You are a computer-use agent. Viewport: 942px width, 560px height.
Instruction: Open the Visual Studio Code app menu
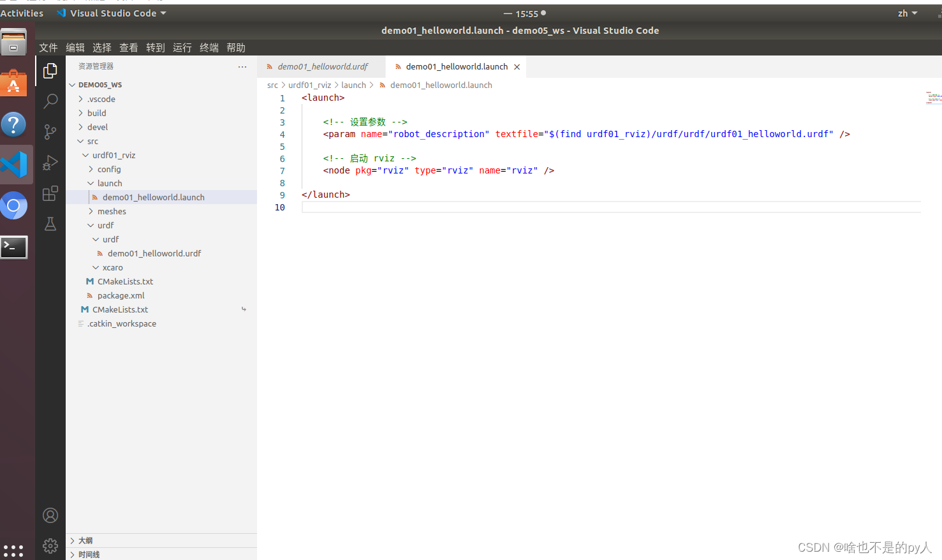point(112,13)
